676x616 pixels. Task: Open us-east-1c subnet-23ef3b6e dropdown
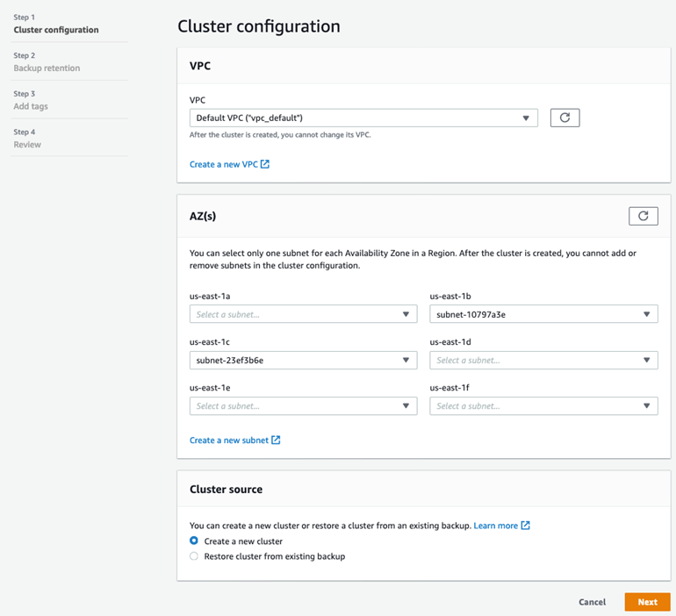point(303,360)
